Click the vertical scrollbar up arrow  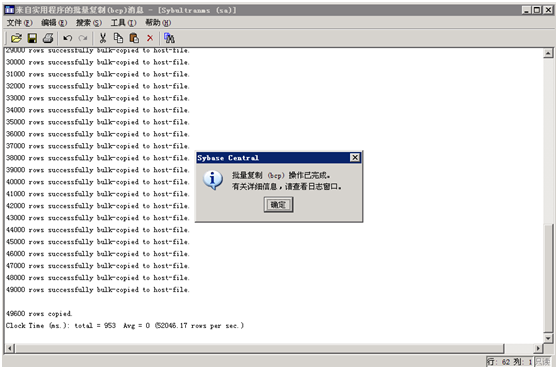click(x=548, y=53)
